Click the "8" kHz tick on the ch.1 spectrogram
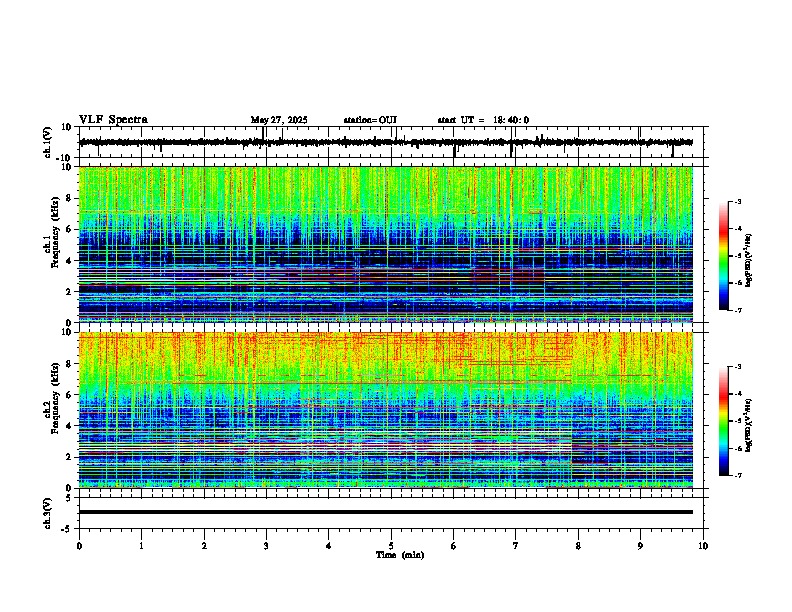Screen dimensions: 792x612 click(69, 198)
